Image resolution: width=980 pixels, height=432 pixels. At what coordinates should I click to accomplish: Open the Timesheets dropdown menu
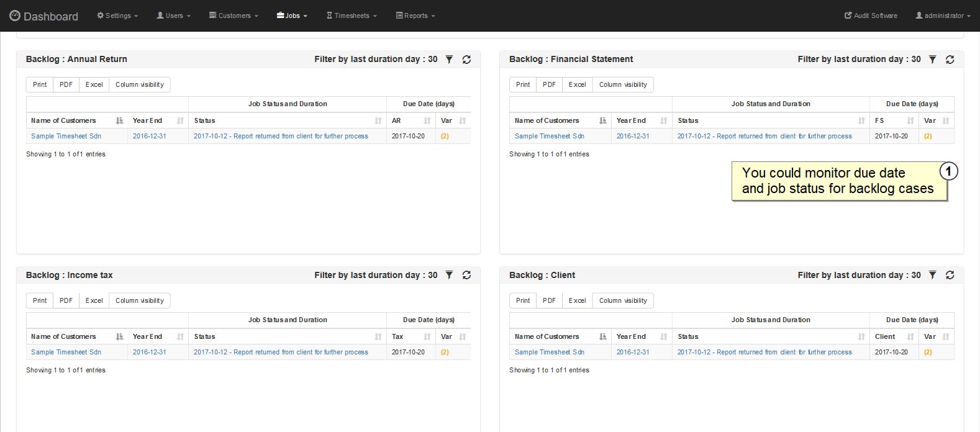coord(352,16)
